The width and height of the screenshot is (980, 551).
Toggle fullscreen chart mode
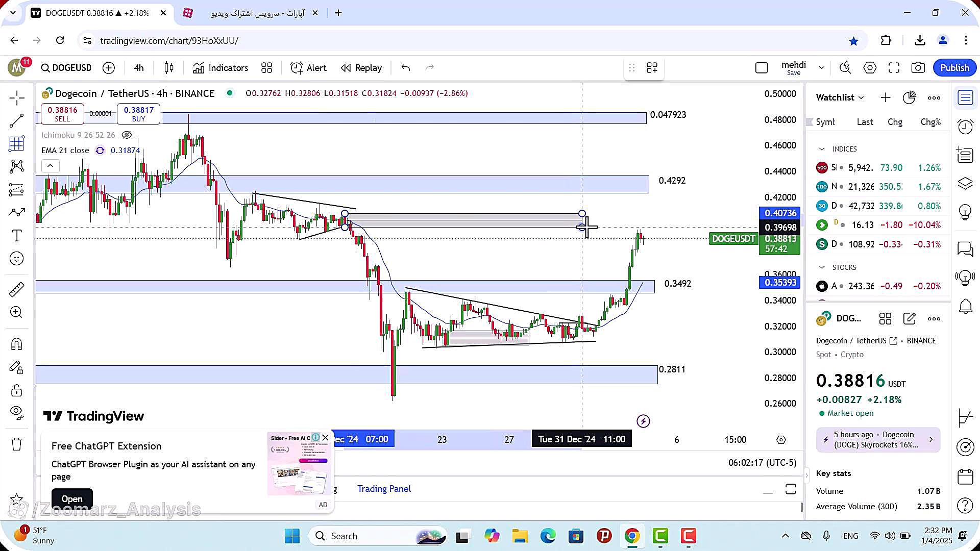tap(894, 68)
